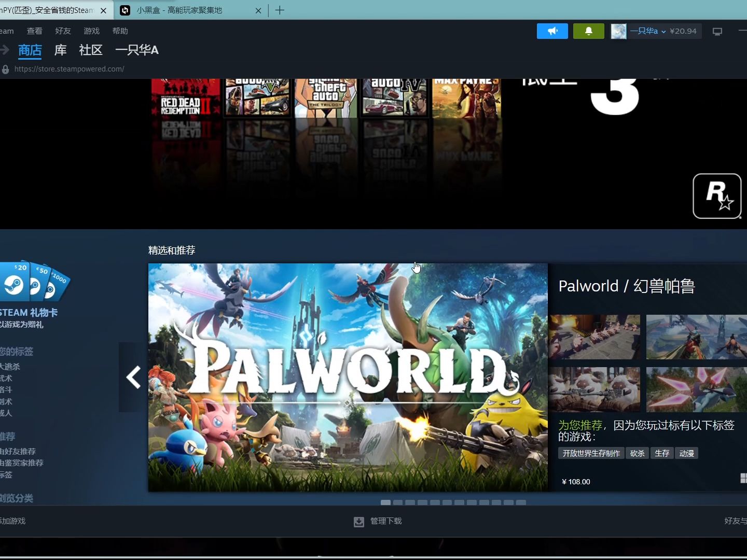Select the first carousel page indicator
This screenshot has width=747, height=560.
pos(385,502)
